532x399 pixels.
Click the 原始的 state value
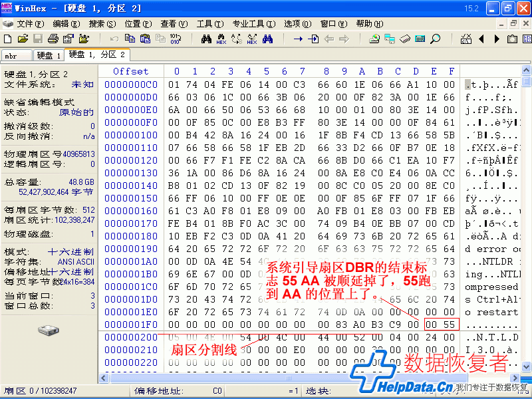pos(76,112)
